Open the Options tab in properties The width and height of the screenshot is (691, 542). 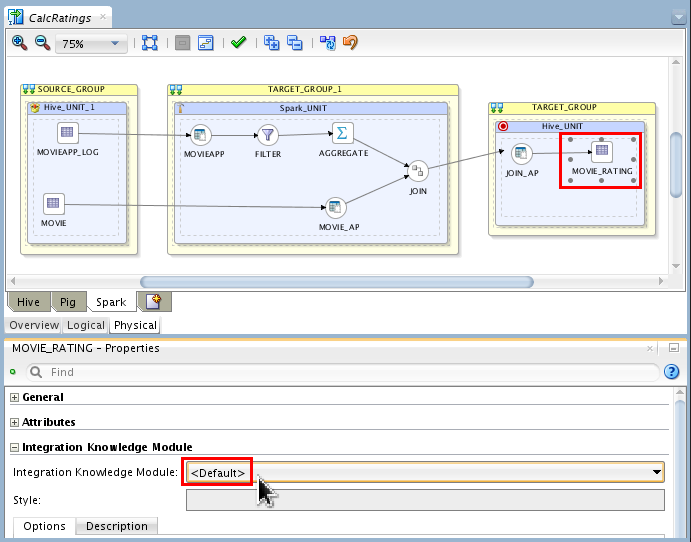(x=44, y=526)
